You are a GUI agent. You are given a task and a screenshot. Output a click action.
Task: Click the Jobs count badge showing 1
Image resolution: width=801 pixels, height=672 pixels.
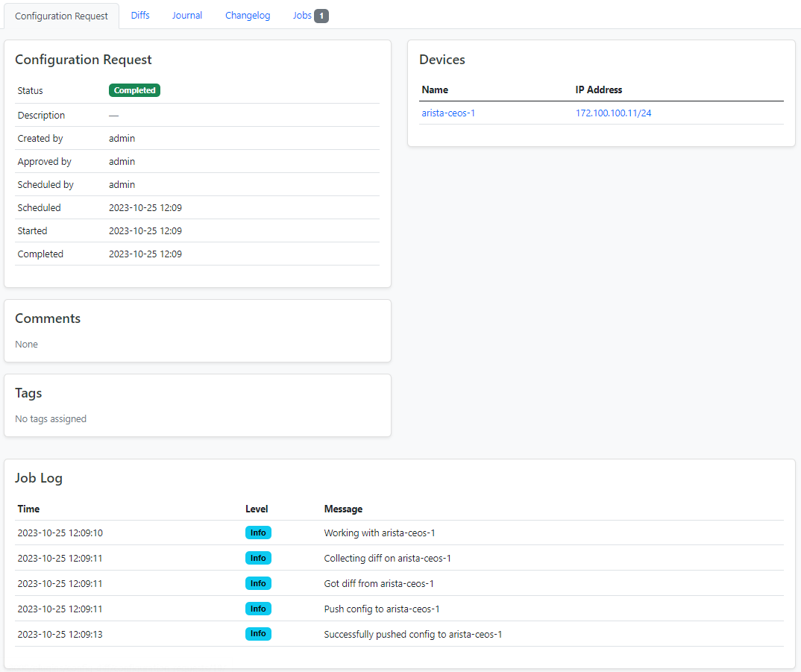point(321,16)
